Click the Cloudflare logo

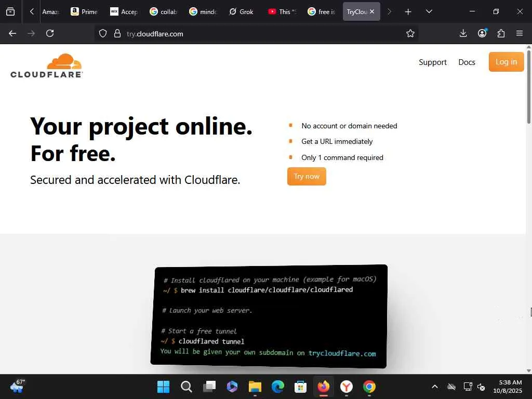coord(46,66)
